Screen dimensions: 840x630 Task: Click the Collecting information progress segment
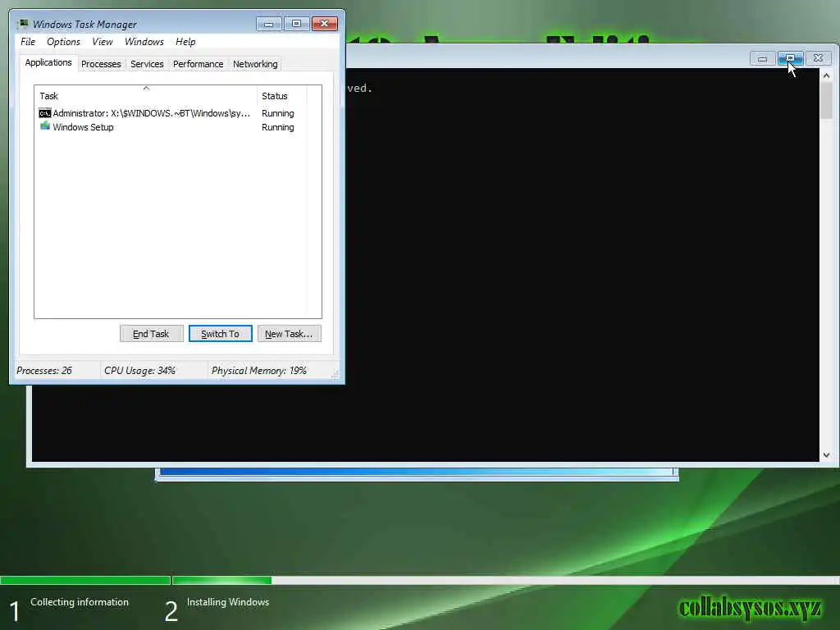pyautogui.click(x=85, y=580)
